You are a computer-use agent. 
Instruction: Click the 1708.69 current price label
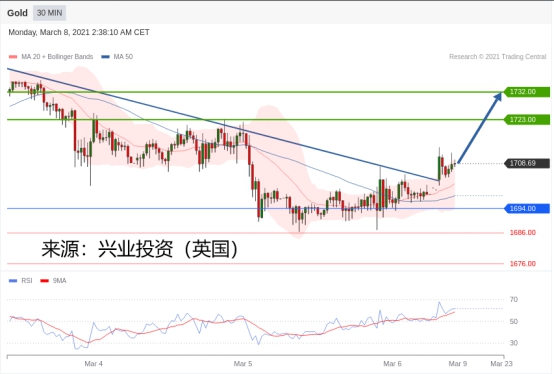click(x=526, y=163)
